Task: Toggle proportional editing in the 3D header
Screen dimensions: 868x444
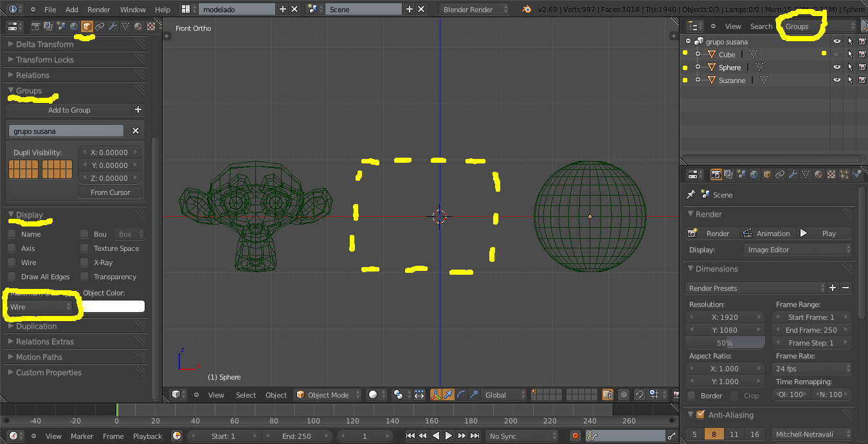Action: (623, 394)
